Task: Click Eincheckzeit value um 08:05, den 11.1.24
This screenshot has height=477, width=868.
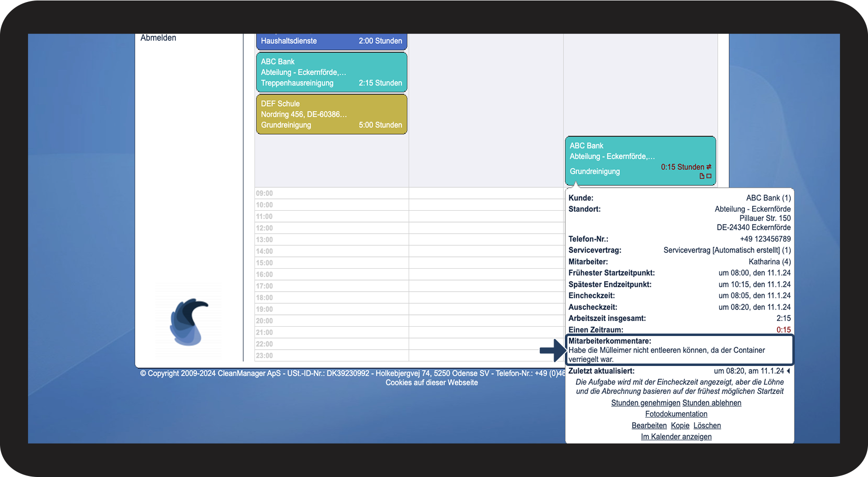Action: (x=755, y=296)
